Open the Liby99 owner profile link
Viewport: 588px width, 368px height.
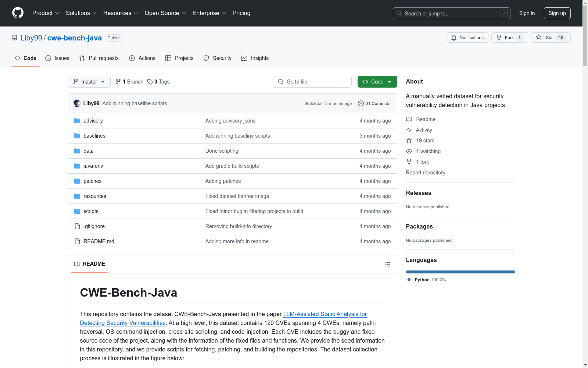tap(31, 38)
